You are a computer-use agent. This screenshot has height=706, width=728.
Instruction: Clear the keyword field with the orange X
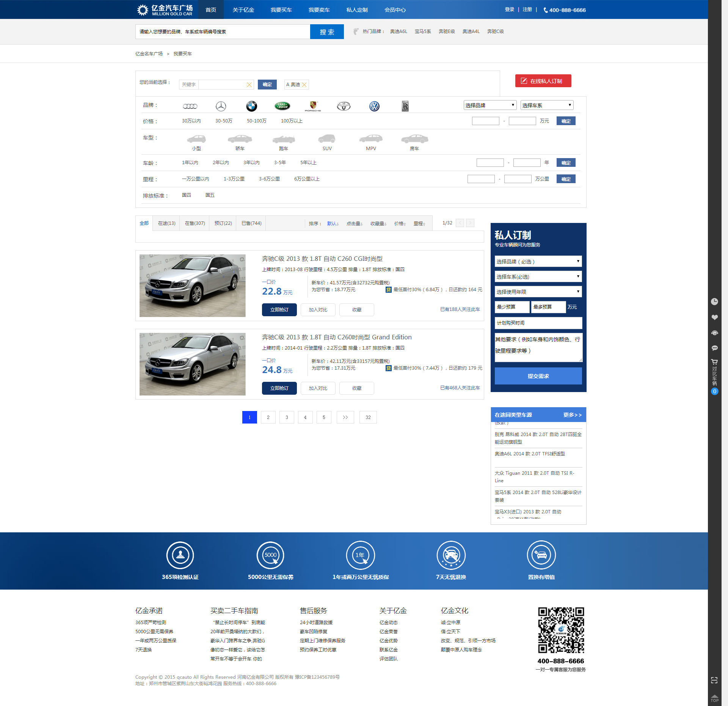[249, 85]
